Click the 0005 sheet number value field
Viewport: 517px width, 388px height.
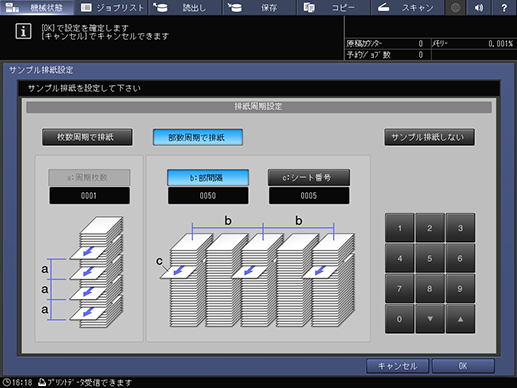pyautogui.click(x=309, y=195)
